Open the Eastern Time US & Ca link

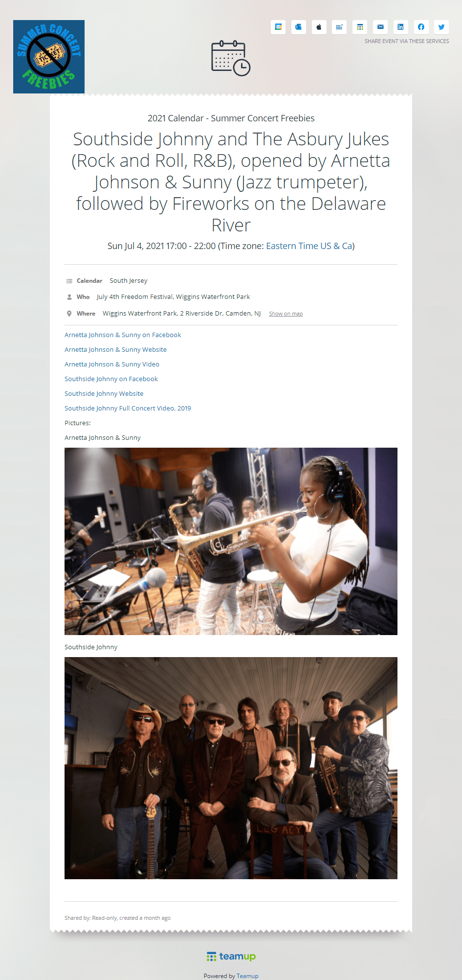point(309,246)
